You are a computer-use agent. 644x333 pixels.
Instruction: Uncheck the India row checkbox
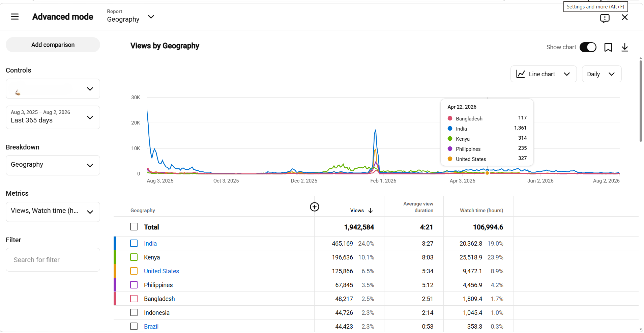point(134,243)
